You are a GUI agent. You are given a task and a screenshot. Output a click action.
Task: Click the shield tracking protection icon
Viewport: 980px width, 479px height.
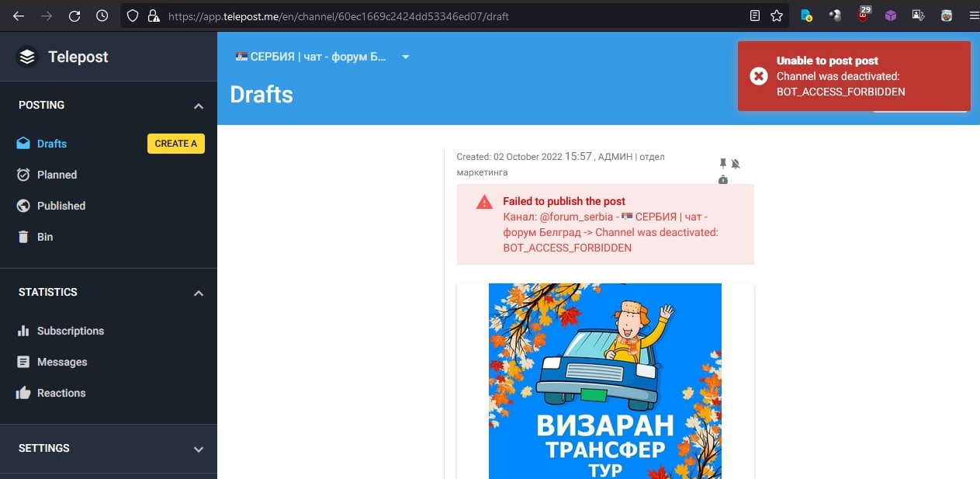coord(133,16)
